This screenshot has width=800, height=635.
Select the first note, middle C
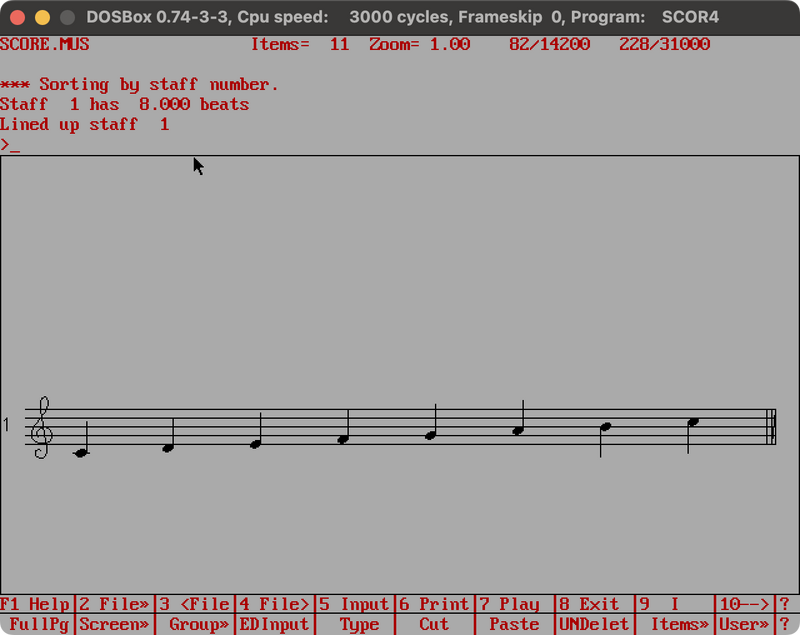pyautogui.click(x=81, y=453)
